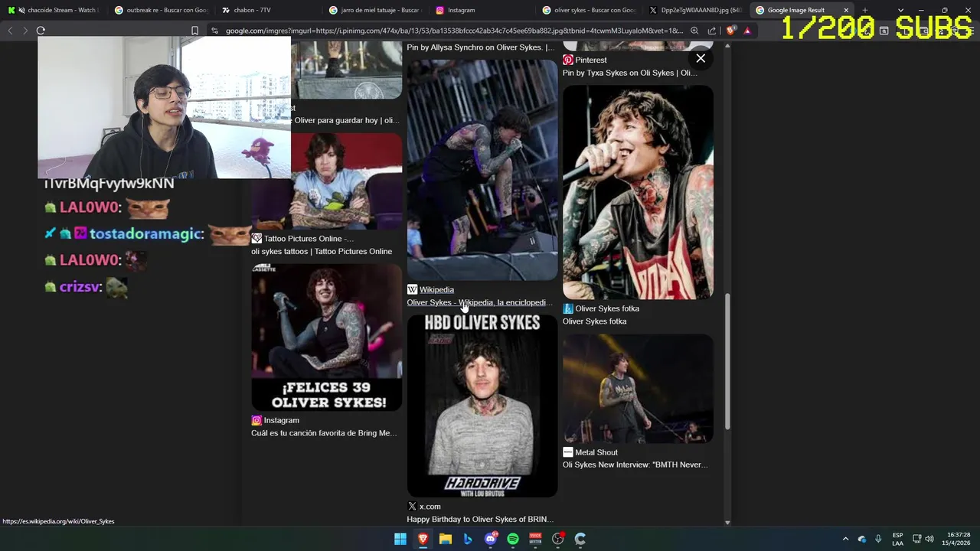The width and height of the screenshot is (980, 551).
Task: Open the x.com source link
Action: (x=430, y=507)
